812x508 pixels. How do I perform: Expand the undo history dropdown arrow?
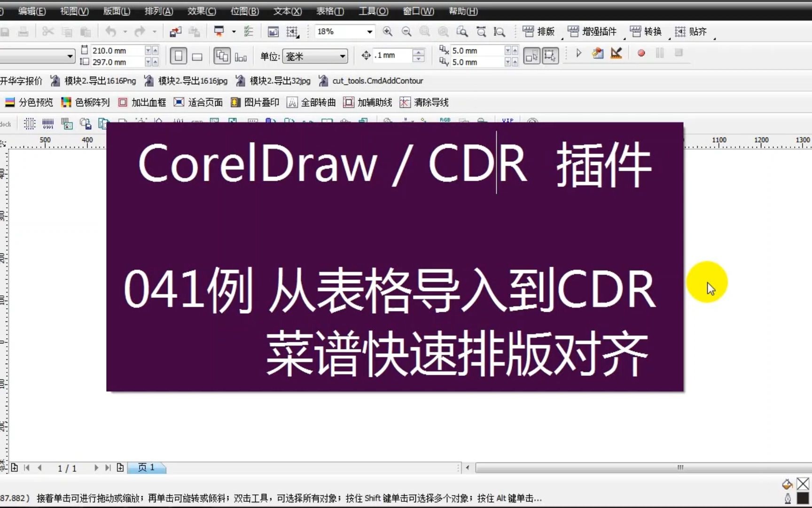[125, 32]
